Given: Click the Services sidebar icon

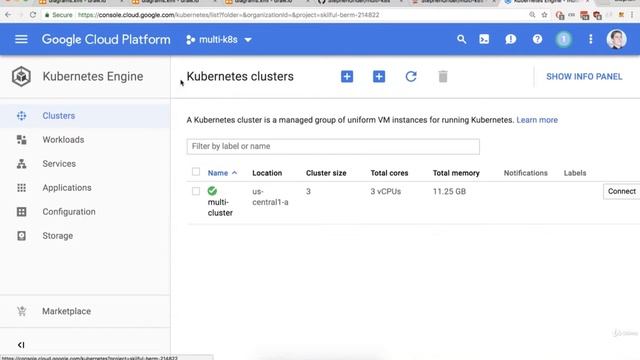Looking at the screenshot, I should [x=22, y=164].
